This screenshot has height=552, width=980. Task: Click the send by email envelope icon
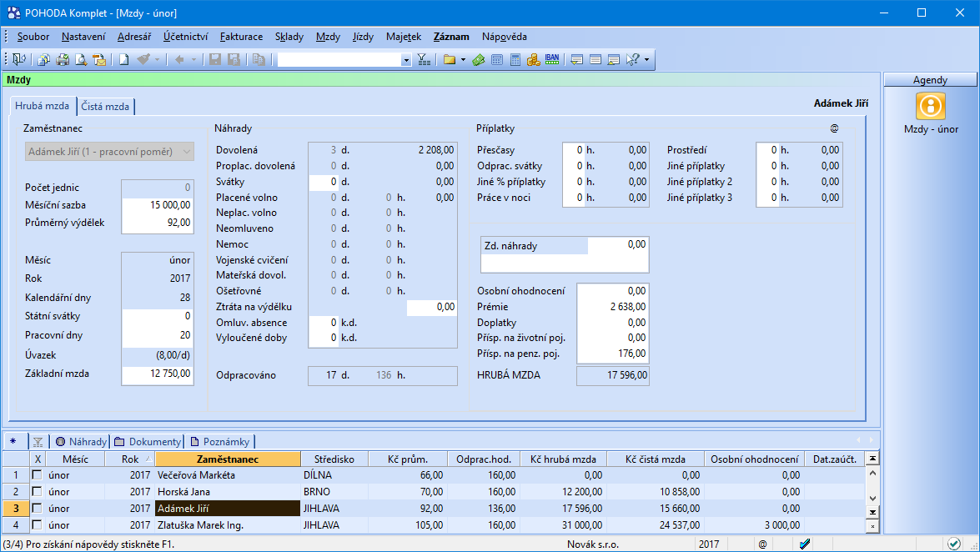(98, 59)
